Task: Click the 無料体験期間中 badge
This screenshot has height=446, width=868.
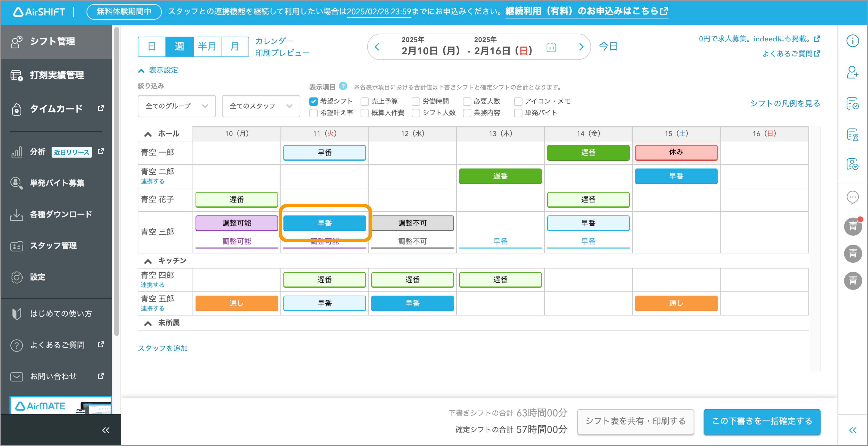Action: click(124, 11)
